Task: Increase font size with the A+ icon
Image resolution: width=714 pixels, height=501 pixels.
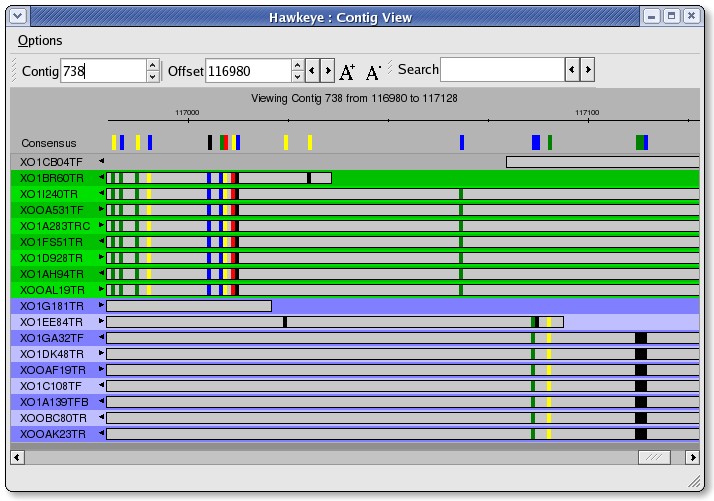Action: 347,71
